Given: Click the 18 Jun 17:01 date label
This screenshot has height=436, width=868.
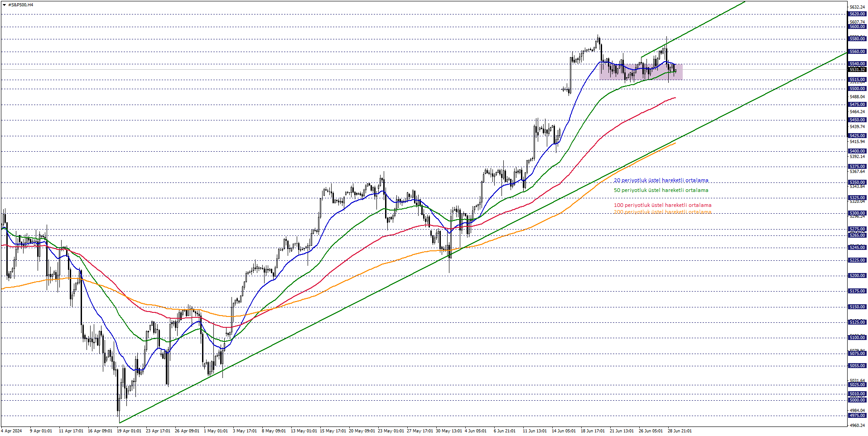Looking at the screenshot, I should pyautogui.click(x=593, y=431).
